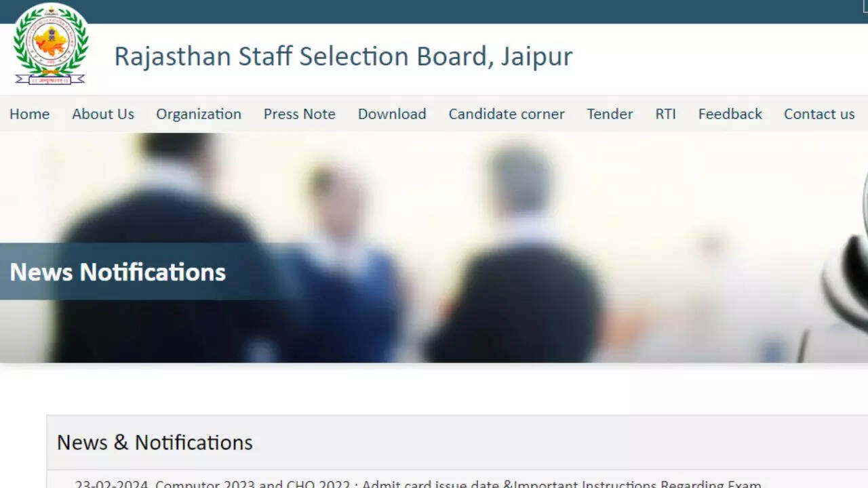Click the News & Notifications panel header

[x=155, y=443]
